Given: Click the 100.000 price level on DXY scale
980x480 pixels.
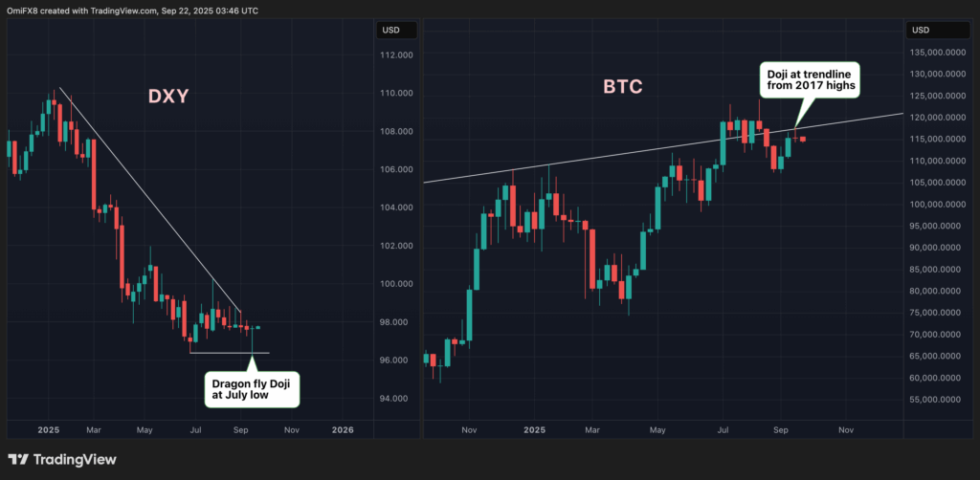Looking at the screenshot, I should coord(397,284).
